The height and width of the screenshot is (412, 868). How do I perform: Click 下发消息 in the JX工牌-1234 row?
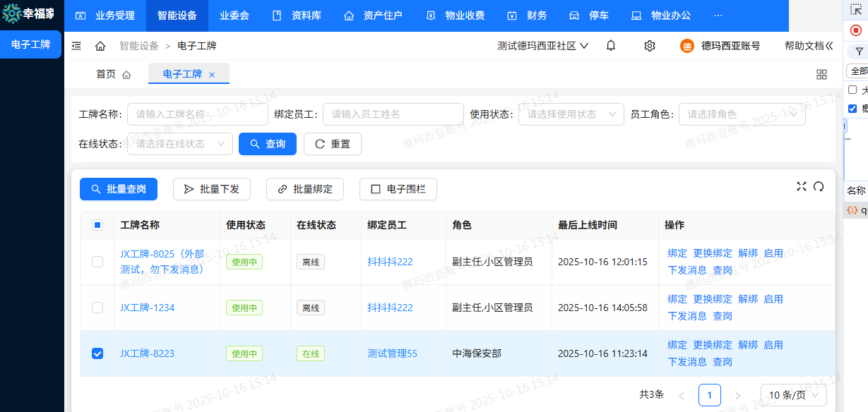click(687, 316)
